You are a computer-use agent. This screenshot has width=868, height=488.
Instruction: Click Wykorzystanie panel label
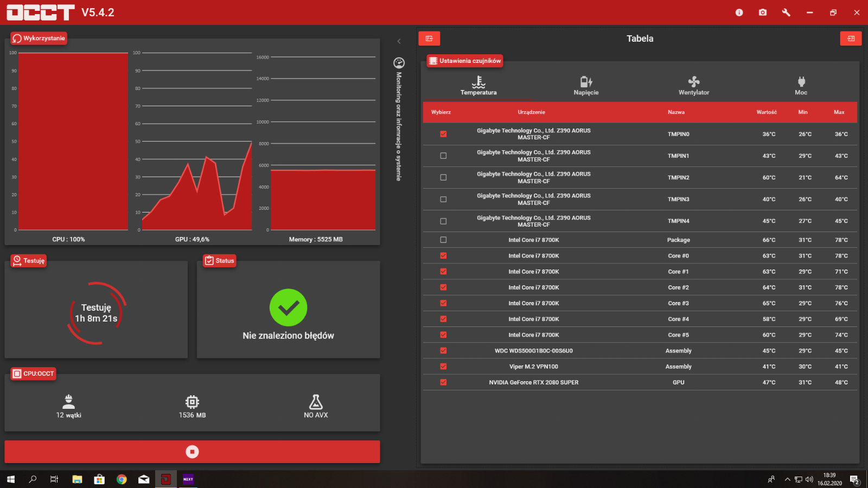tap(39, 38)
